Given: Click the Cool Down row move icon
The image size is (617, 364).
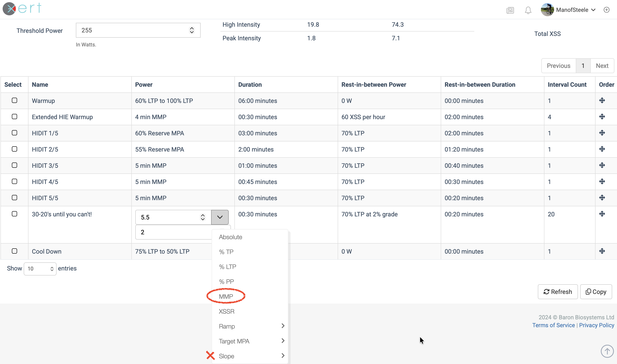Looking at the screenshot, I should (x=602, y=251).
